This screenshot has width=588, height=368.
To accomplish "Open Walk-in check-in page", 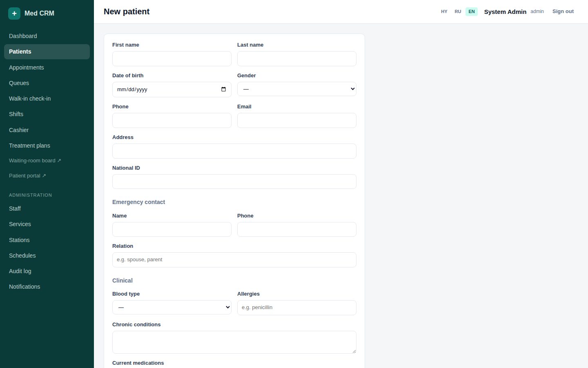I will 47,99.
